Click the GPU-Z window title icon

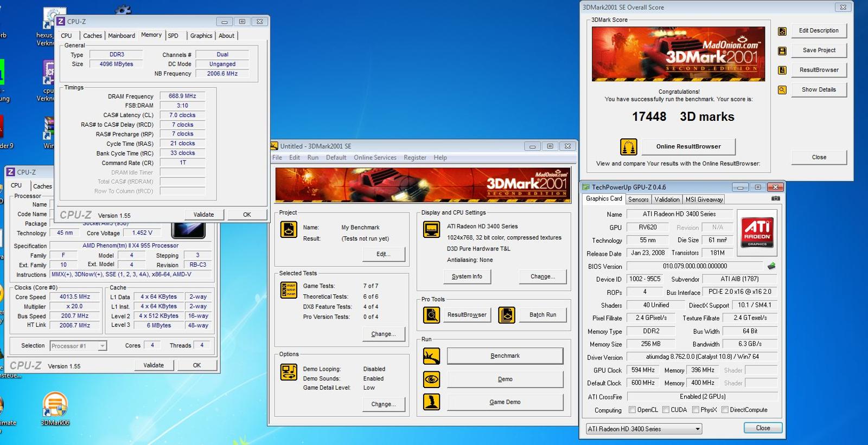[x=586, y=187]
